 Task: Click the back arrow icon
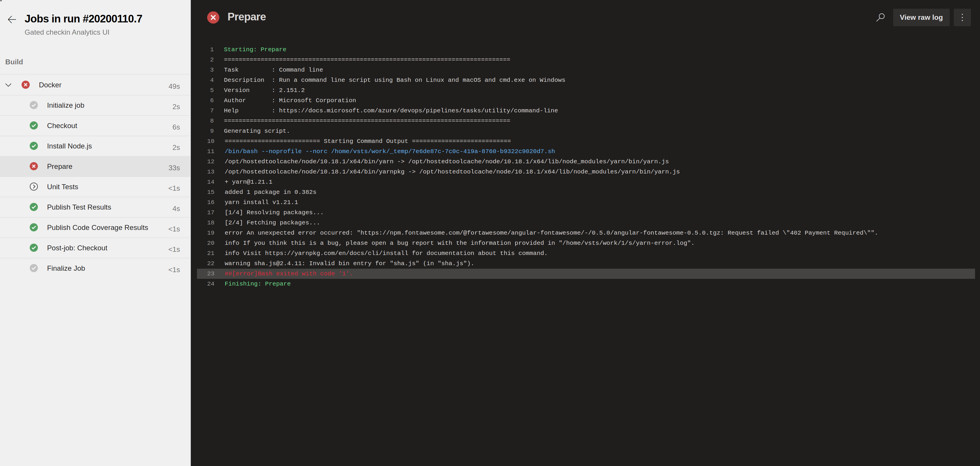(12, 20)
